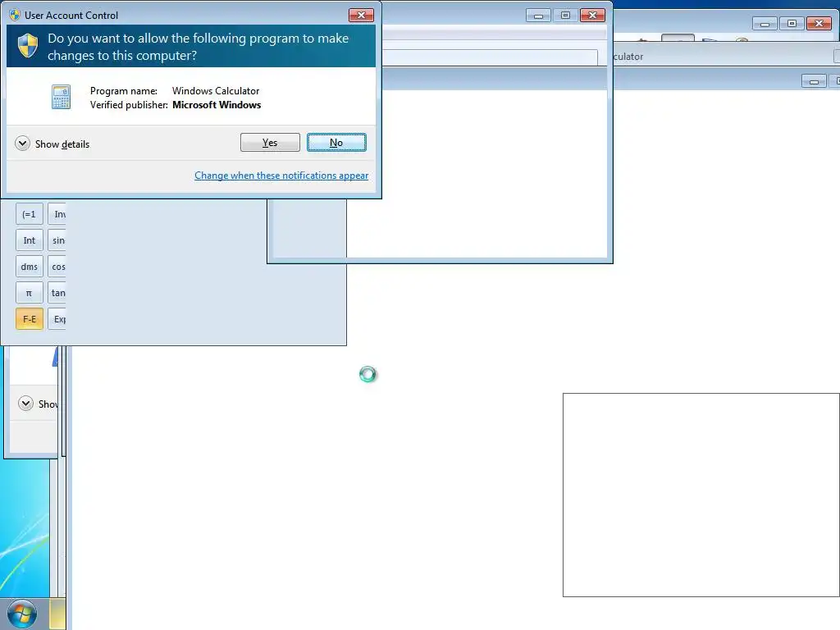Open the Windows Start menu orb

(x=22, y=614)
